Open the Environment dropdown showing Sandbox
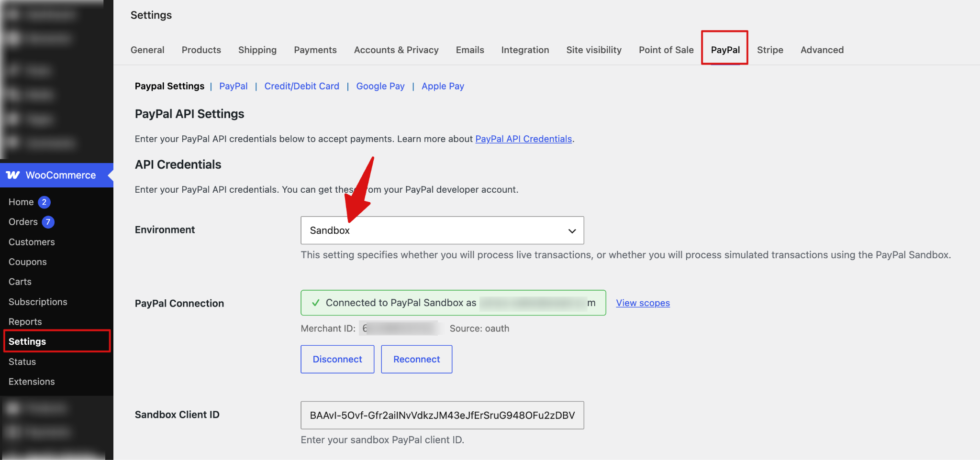980x460 pixels. [x=442, y=230]
